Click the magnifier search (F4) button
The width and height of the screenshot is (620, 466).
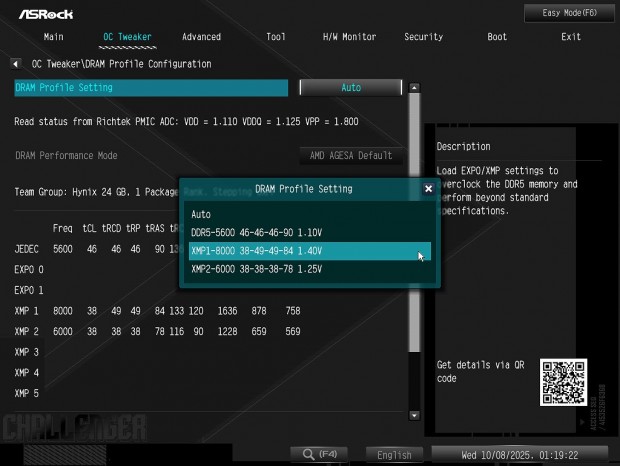(319, 455)
